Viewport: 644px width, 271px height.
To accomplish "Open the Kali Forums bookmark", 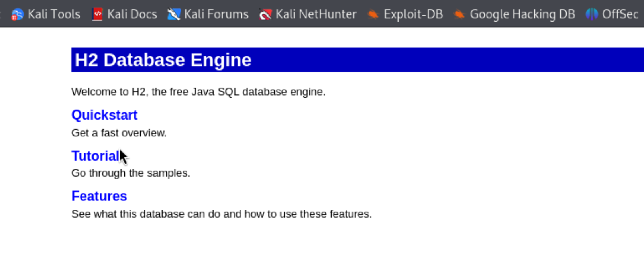I will pos(208,14).
